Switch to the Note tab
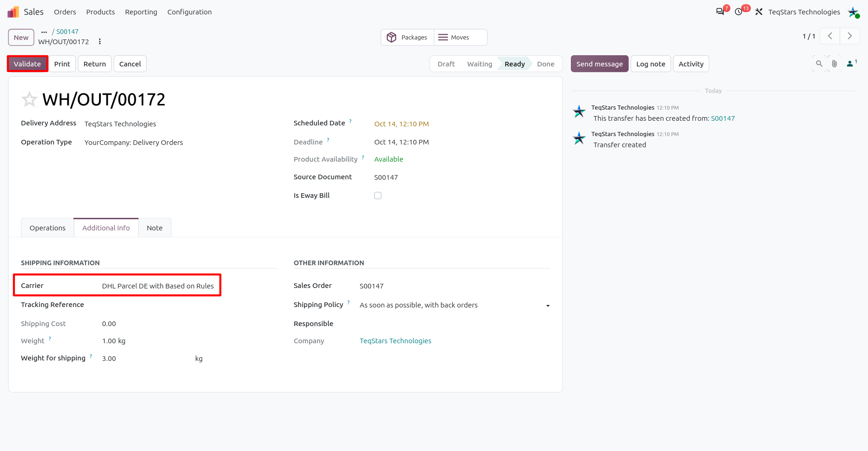Image resolution: width=868 pixels, height=451 pixels. tap(155, 228)
